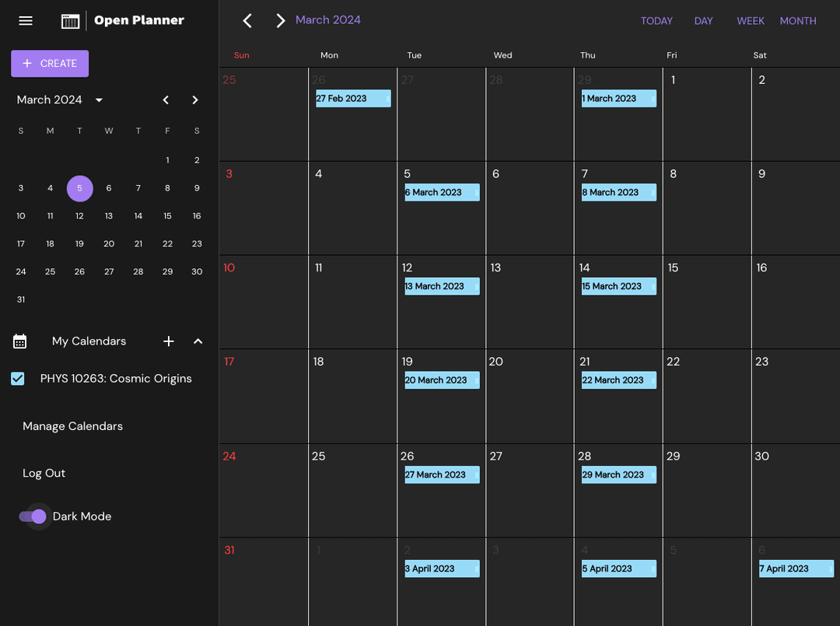Click the calendar icon beside My Calendars
The height and width of the screenshot is (626, 840).
coord(19,341)
